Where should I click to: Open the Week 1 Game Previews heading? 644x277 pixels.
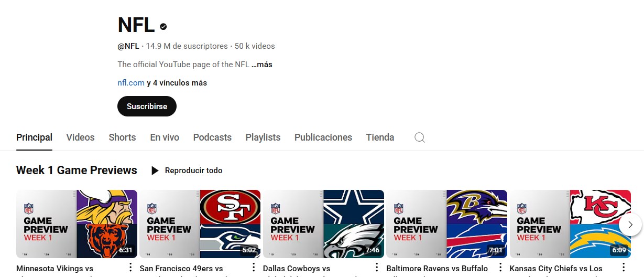coord(77,171)
